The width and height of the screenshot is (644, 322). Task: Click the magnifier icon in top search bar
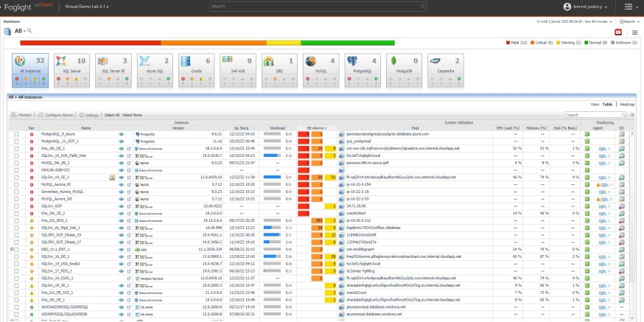tap(423, 6)
